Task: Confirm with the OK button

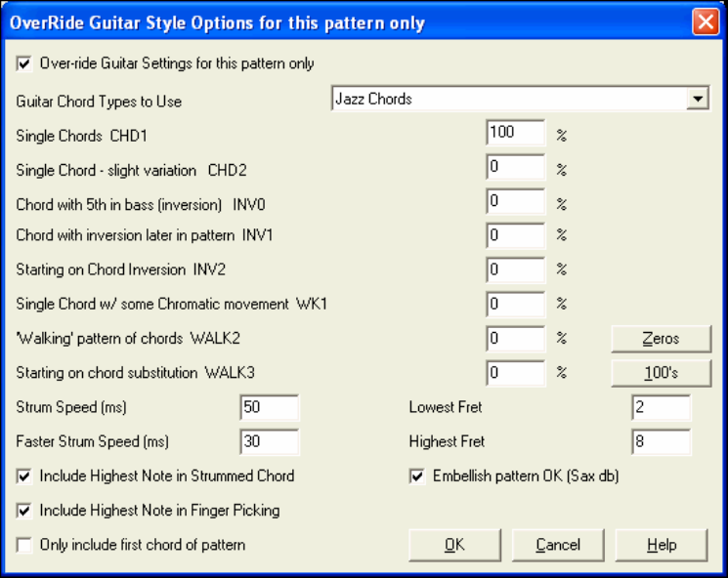Action: [454, 545]
